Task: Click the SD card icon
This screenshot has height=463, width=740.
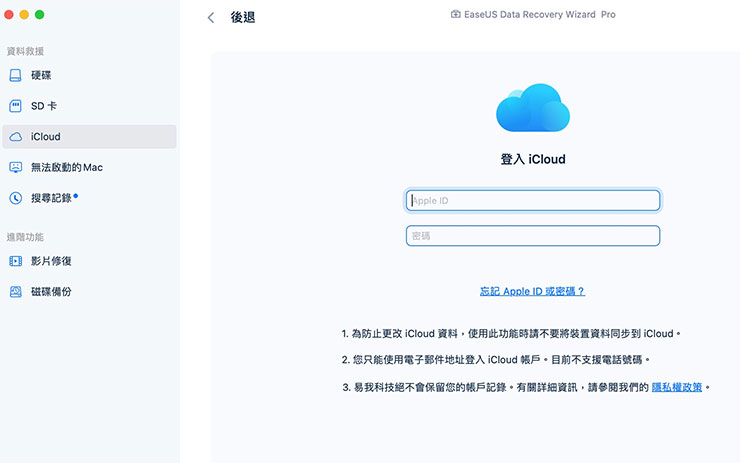Action: click(16, 106)
